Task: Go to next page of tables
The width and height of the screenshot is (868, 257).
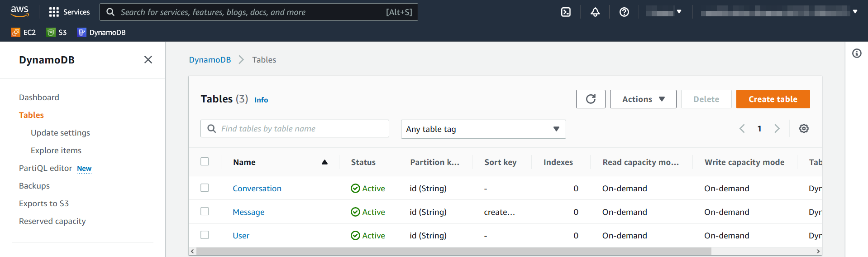Action: 777,129
